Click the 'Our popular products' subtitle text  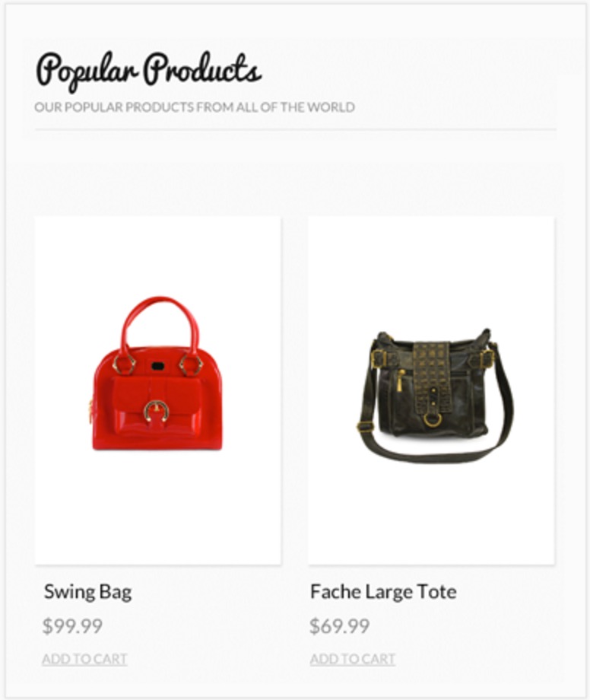point(195,107)
